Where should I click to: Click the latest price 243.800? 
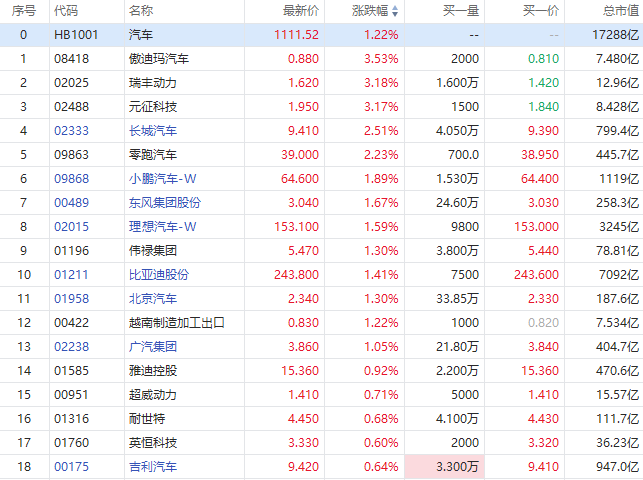click(296, 275)
